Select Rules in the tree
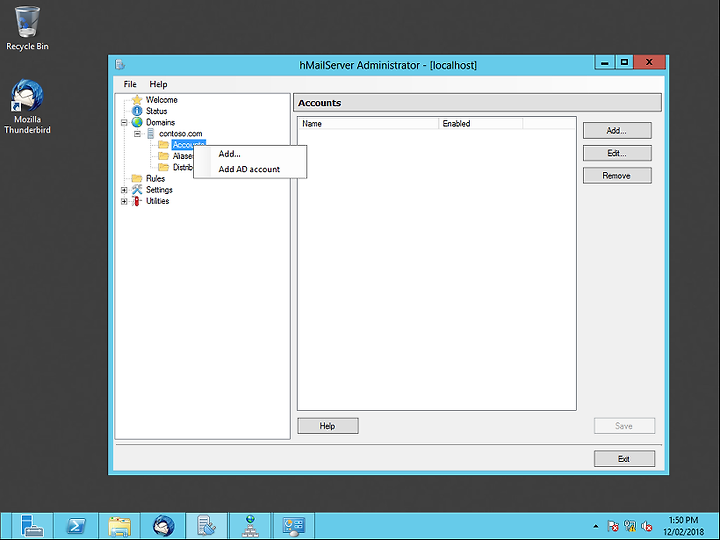This screenshot has width=720, height=540. pyautogui.click(x=155, y=179)
